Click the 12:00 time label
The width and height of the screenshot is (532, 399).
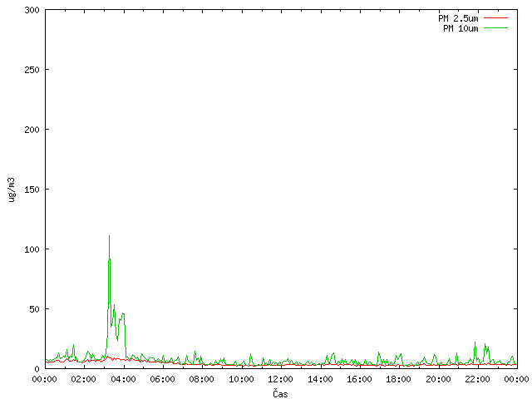pyautogui.click(x=280, y=379)
